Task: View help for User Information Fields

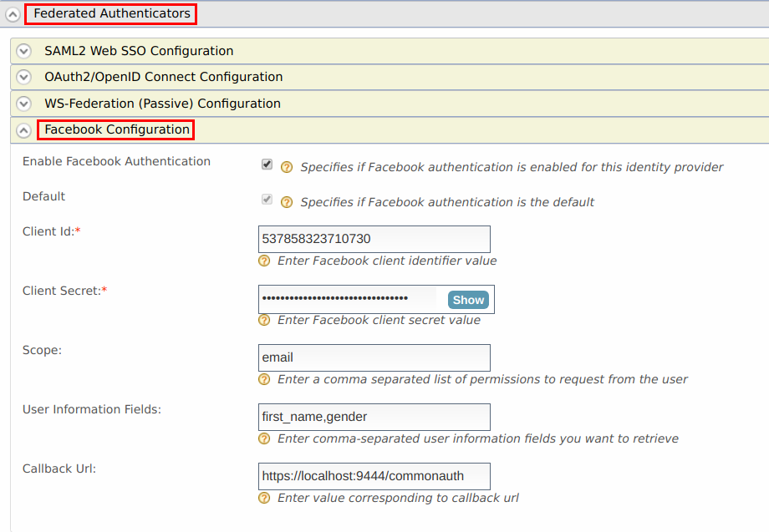Action: tap(263, 438)
